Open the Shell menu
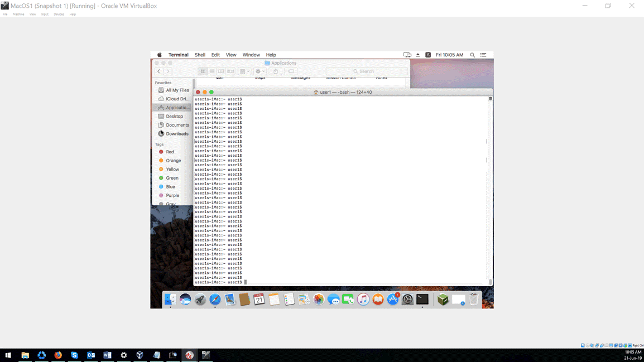The image size is (644, 362). [x=200, y=55]
